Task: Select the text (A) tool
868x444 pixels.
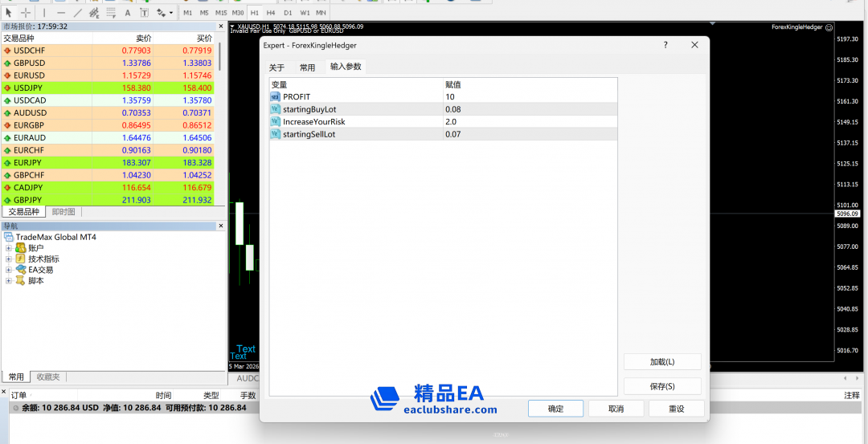Action: coord(128,13)
